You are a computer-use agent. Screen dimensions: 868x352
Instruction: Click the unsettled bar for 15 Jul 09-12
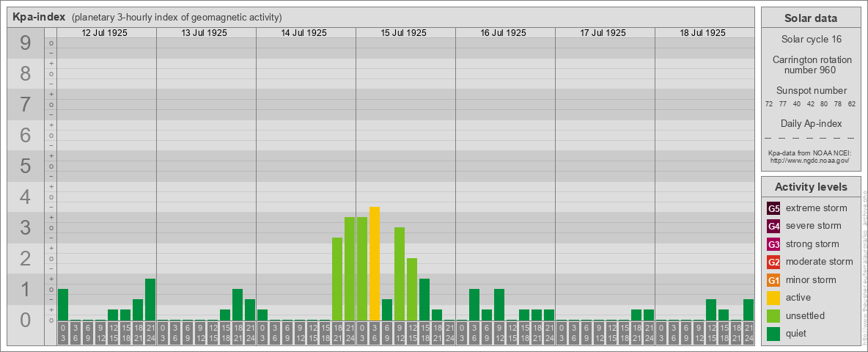coord(399,274)
